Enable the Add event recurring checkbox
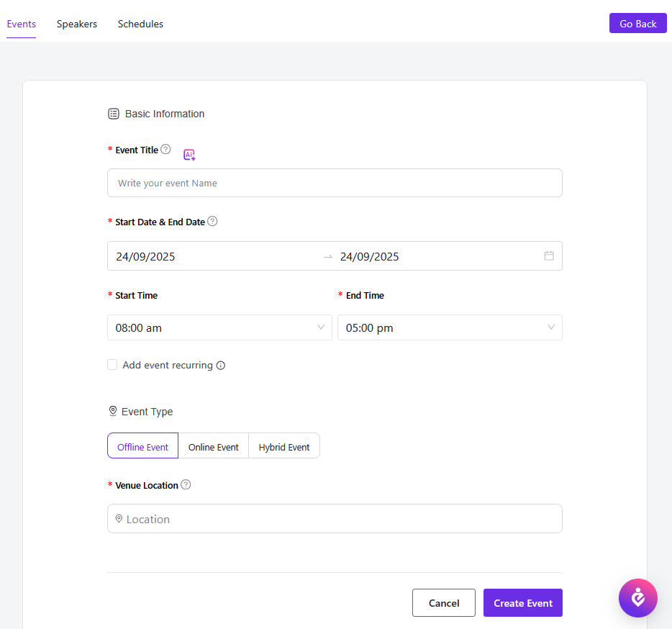The image size is (672, 629). [112, 365]
